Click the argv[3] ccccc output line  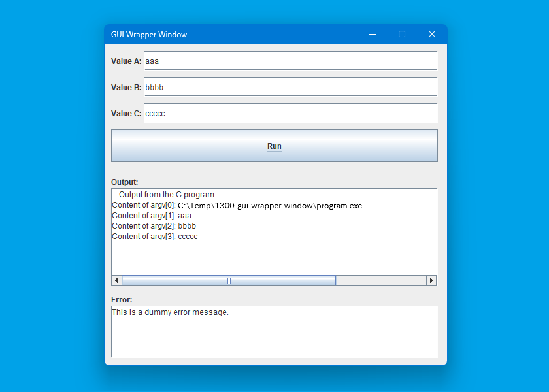[155, 237]
